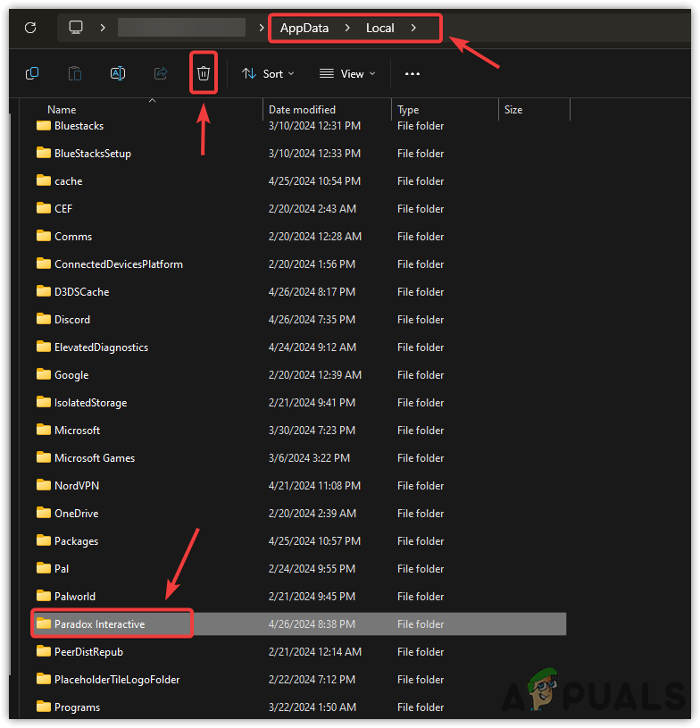Click the IsolatedStorage folder icon
This screenshot has height=728, width=700.
(x=44, y=402)
